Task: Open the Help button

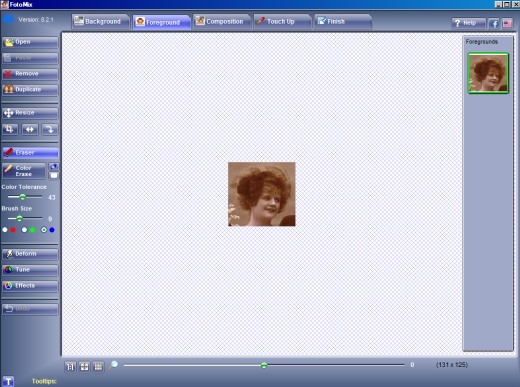Action: (x=468, y=23)
